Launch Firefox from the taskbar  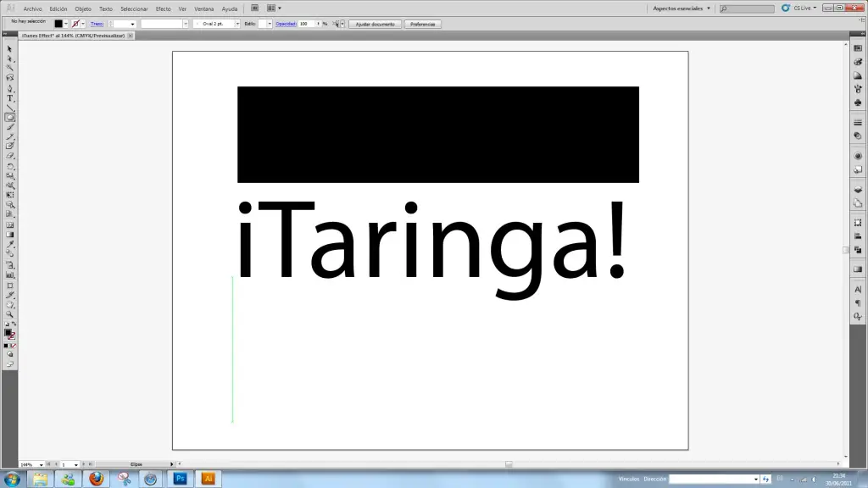[x=96, y=479]
